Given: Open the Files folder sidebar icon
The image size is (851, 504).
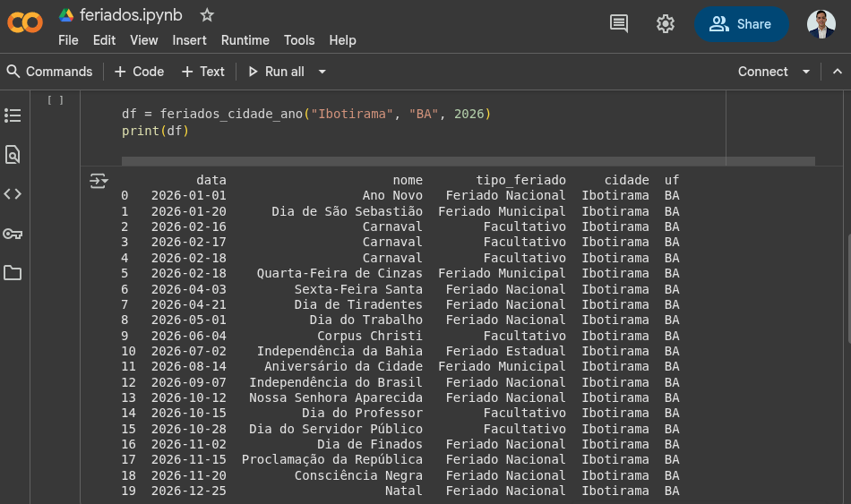Looking at the screenshot, I should 13,273.
